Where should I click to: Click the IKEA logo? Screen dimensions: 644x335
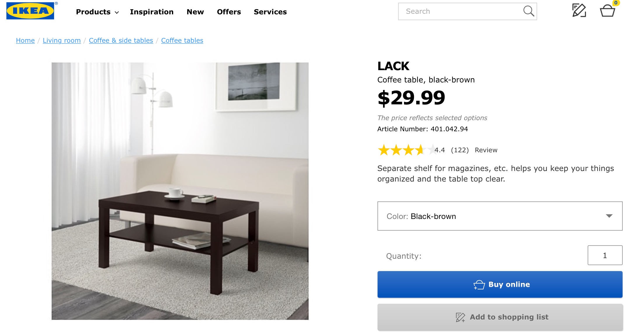[30, 11]
